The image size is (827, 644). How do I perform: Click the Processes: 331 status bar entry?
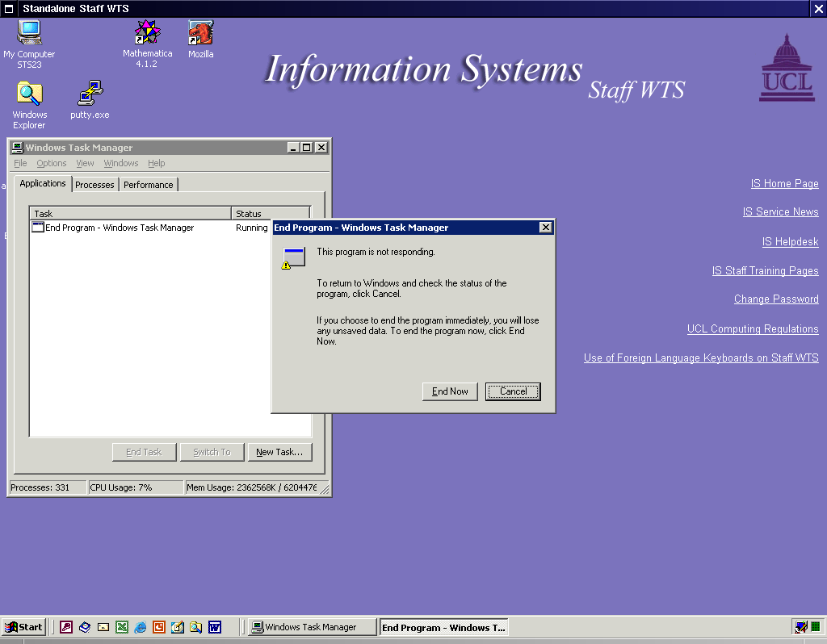(x=48, y=487)
